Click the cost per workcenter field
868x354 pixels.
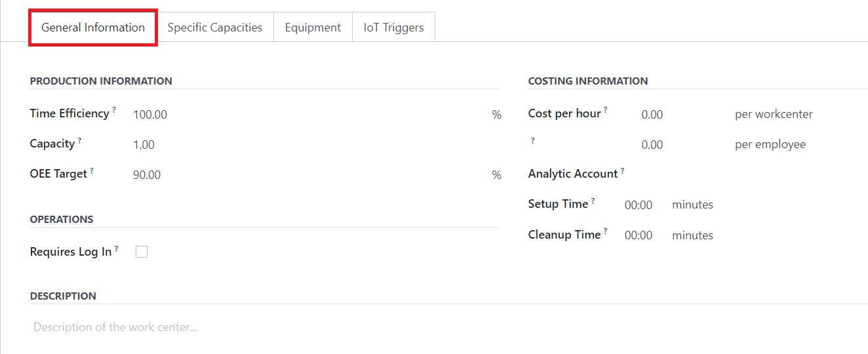683,115
